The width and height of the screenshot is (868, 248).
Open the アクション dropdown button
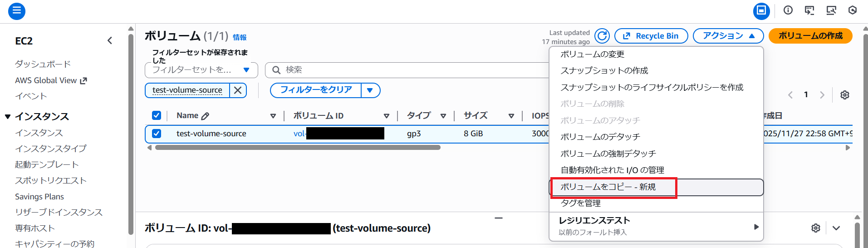(728, 36)
